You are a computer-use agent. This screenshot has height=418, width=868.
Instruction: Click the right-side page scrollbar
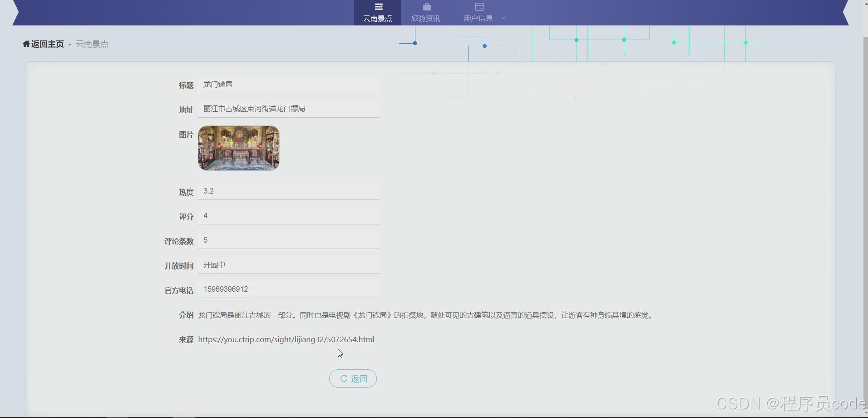(863, 204)
